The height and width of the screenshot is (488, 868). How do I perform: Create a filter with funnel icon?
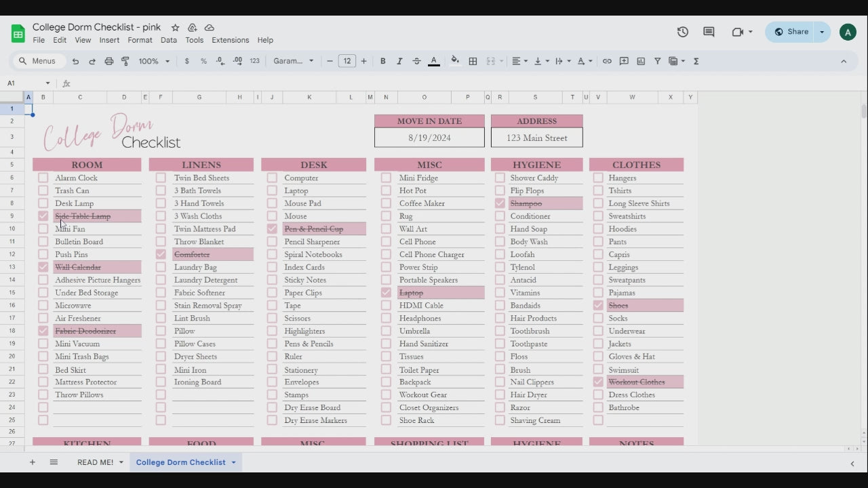[x=657, y=61]
